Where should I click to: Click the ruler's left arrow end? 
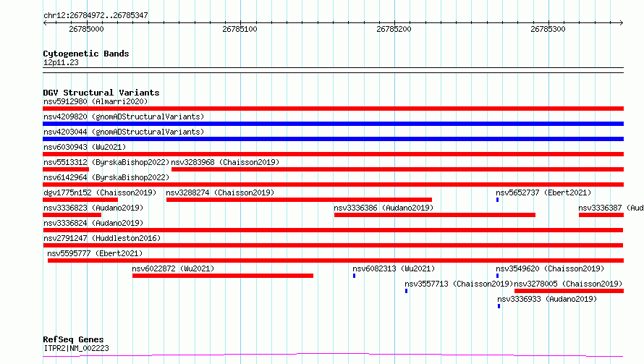[45, 22]
